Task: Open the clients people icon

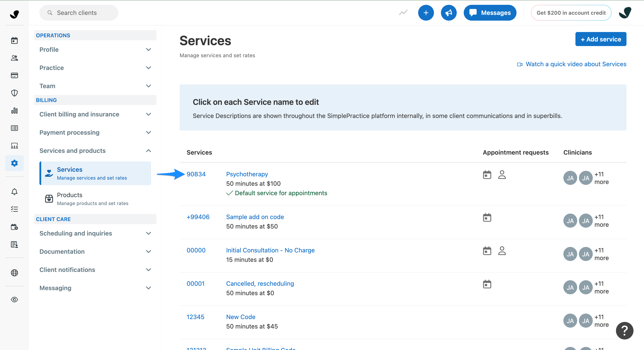Action: [x=14, y=58]
